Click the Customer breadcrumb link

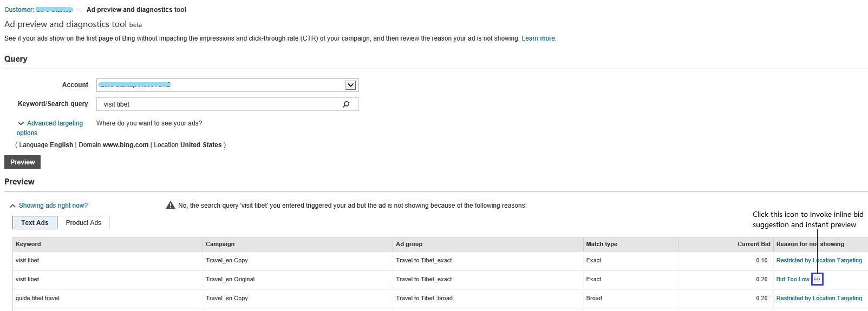(38, 10)
